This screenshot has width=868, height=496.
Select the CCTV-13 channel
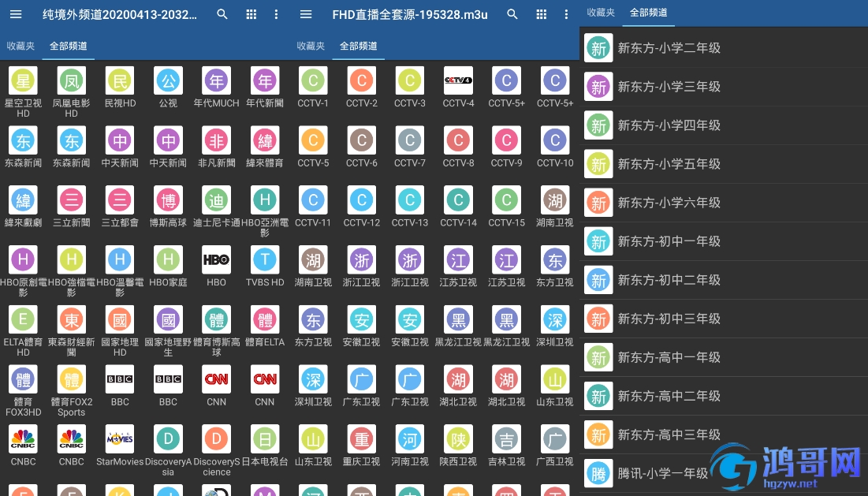tap(410, 207)
